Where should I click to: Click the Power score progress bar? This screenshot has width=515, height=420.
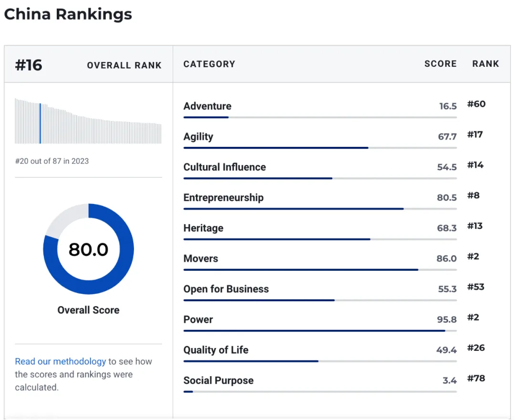click(319, 330)
